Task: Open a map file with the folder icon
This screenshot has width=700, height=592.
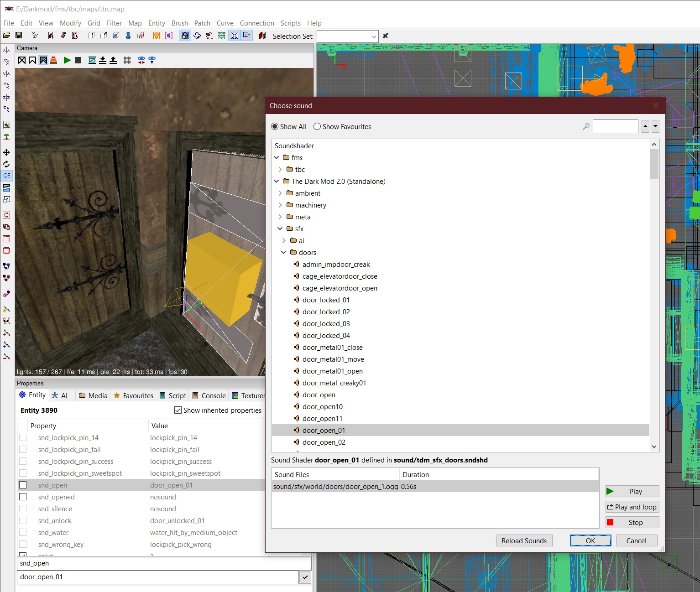Action: (6, 36)
